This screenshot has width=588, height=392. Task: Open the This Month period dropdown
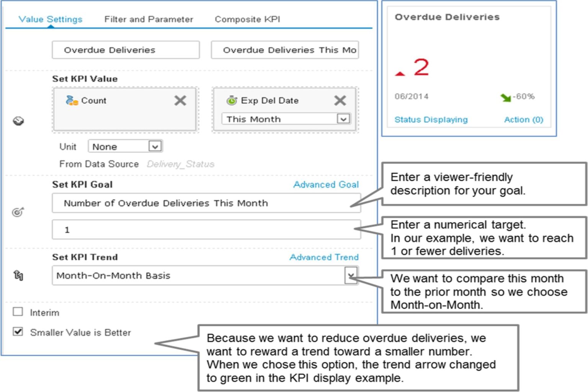[343, 119]
